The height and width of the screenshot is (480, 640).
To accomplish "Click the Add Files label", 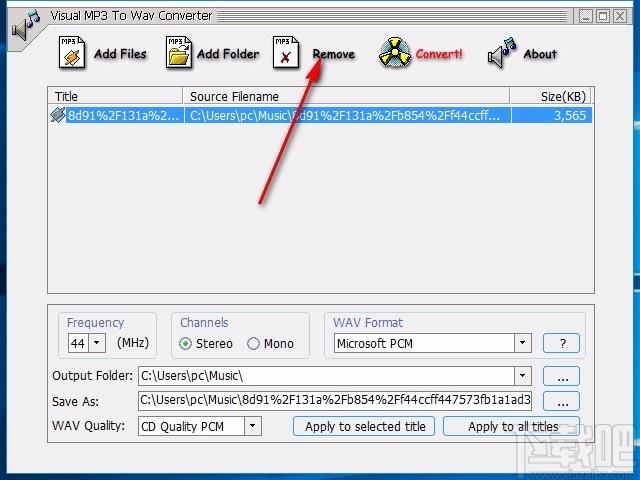I will [120, 54].
